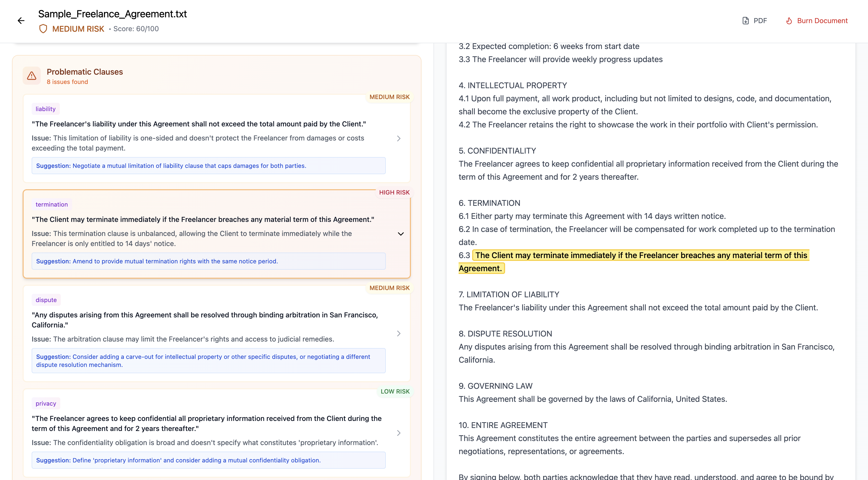Click the '8. DISPUTE RESOLUTION' heading
Screen dimensions: 868x480
tap(505, 333)
